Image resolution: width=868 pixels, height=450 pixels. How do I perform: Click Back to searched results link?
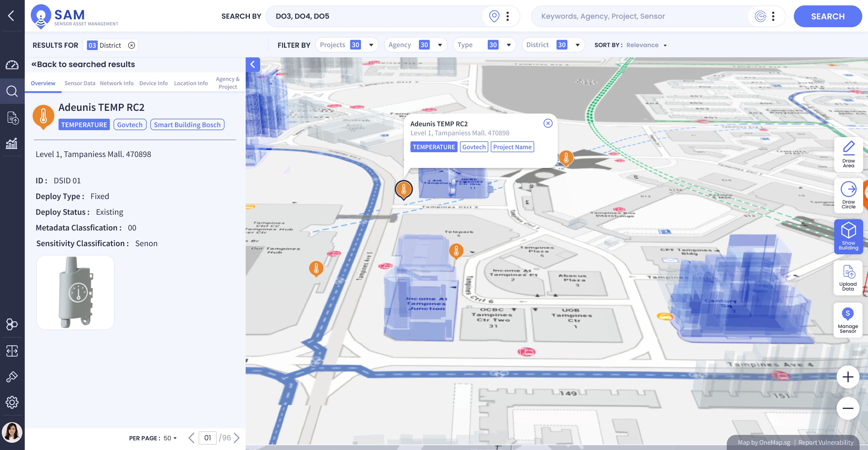(x=83, y=64)
